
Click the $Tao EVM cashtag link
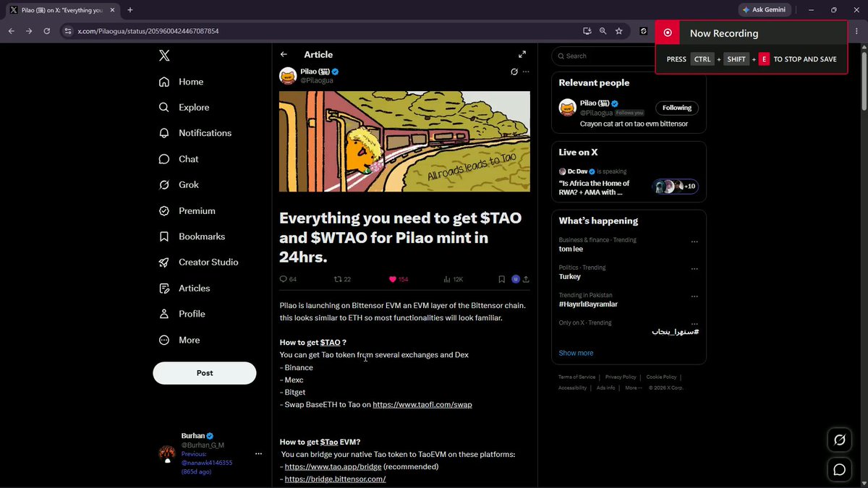tap(329, 442)
